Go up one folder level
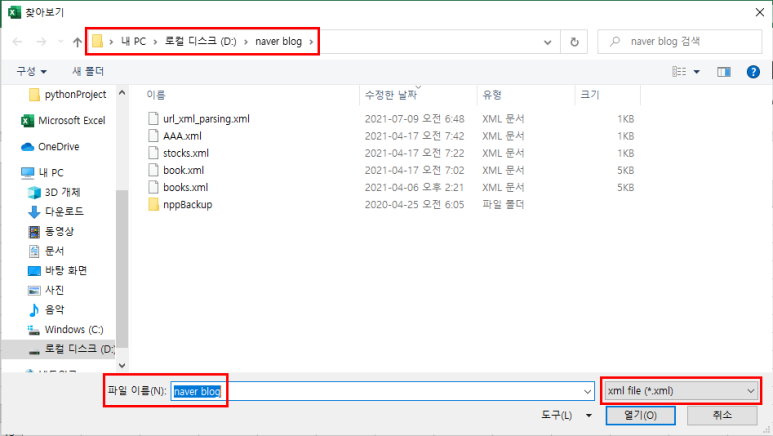This screenshot has width=773, height=436. point(77,42)
